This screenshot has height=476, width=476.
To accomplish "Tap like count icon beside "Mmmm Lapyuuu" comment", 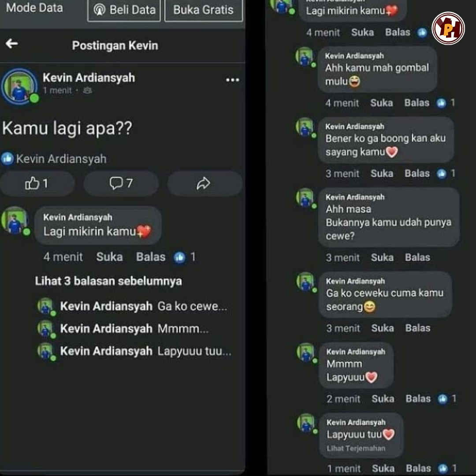I will click(x=443, y=398).
